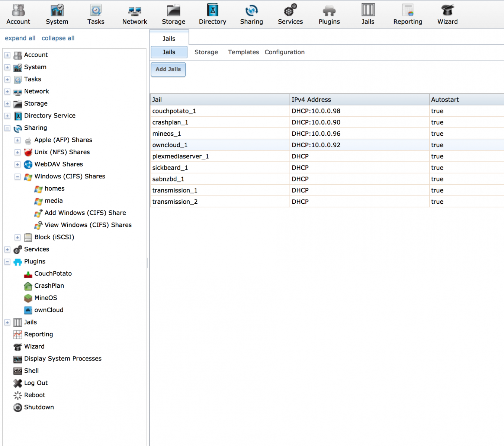Viewport: 504px width, 446px height.
Task: Click the Log Out icon
Action: pos(17,383)
